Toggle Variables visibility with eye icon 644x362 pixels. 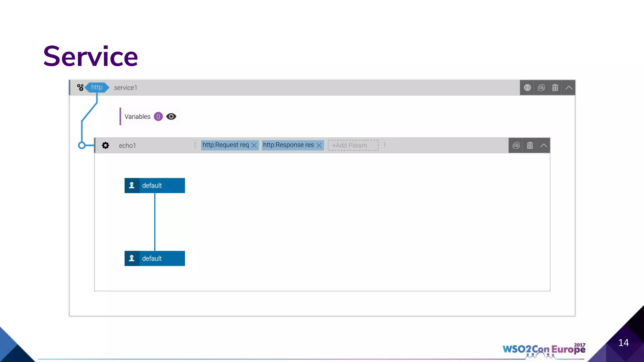[x=171, y=117]
